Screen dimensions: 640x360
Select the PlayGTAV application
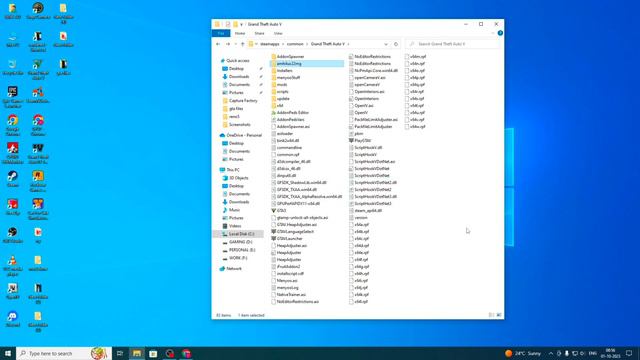(362, 140)
